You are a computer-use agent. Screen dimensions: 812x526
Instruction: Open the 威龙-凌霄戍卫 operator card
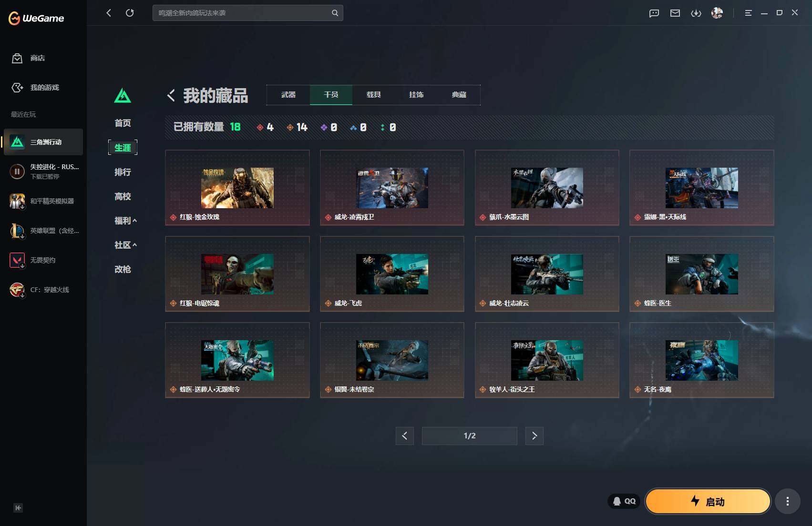pyautogui.click(x=392, y=188)
